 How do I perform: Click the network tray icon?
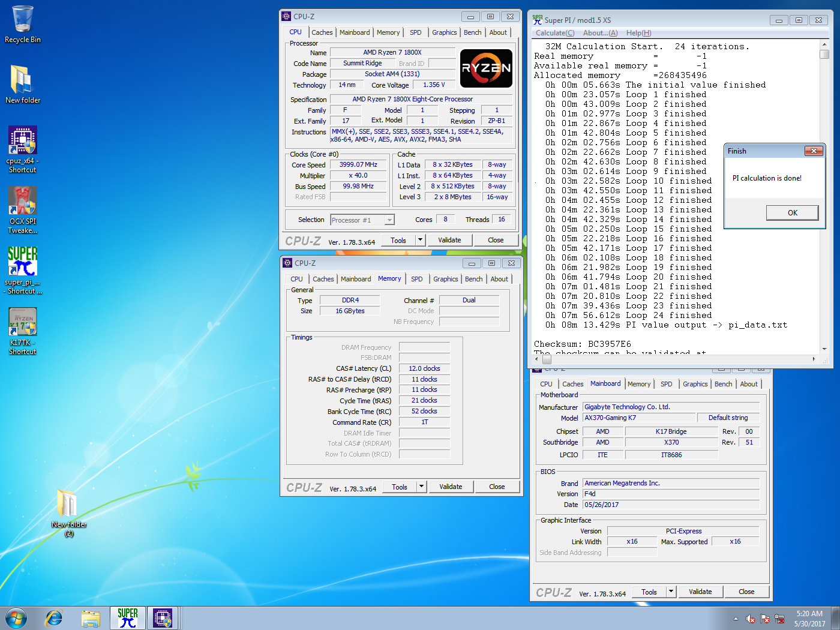(x=779, y=619)
